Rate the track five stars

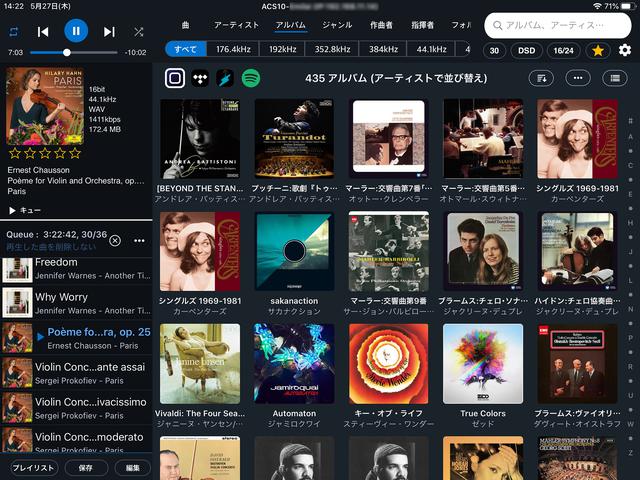click(75, 153)
